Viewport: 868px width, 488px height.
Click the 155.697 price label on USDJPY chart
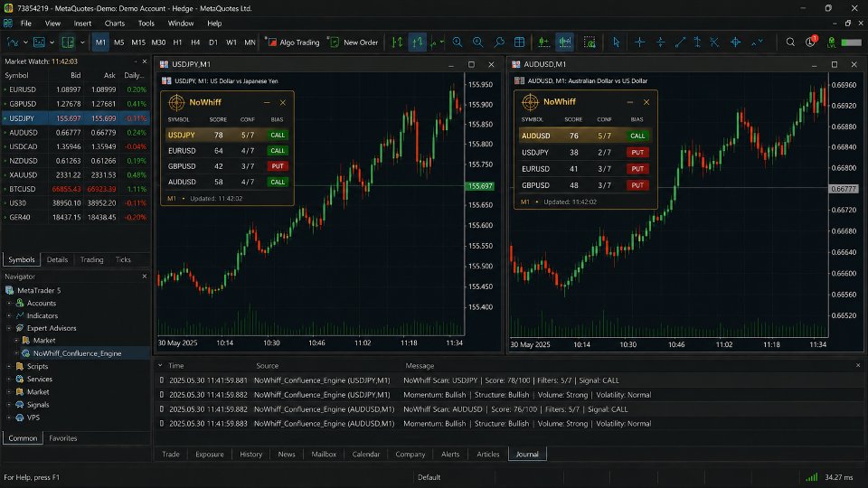tap(480, 186)
